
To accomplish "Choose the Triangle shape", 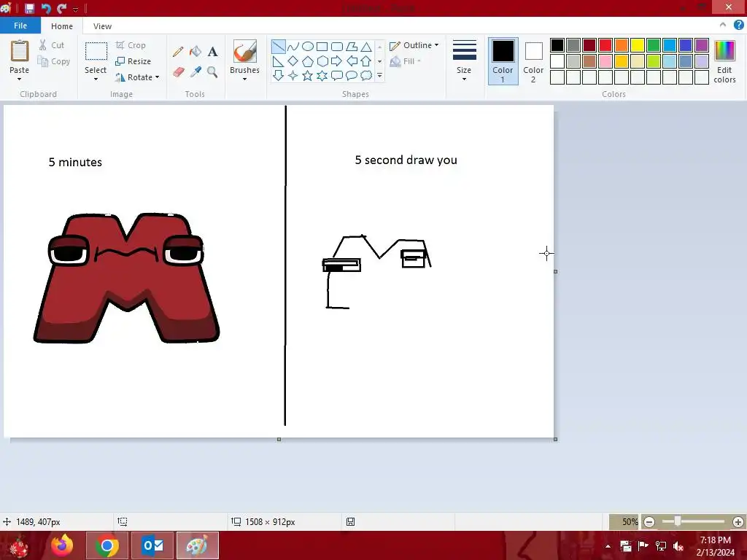I will pyautogui.click(x=366, y=46).
